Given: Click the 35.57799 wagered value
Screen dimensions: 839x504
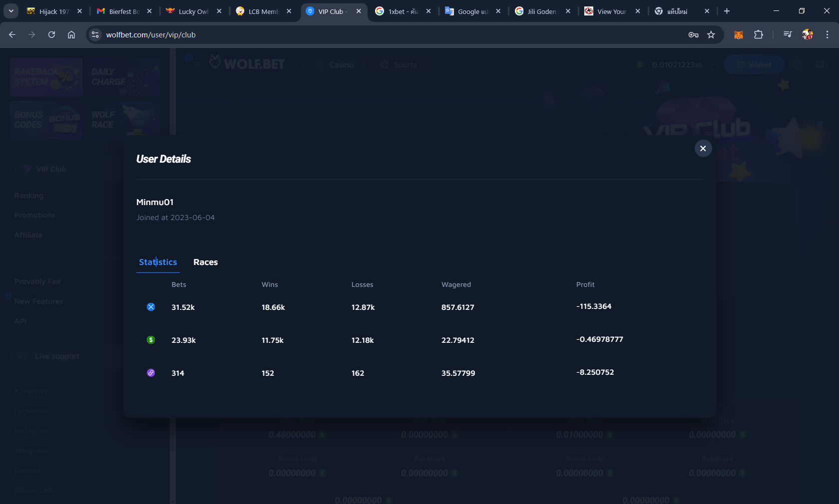Looking at the screenshot, I should point(458,373).
